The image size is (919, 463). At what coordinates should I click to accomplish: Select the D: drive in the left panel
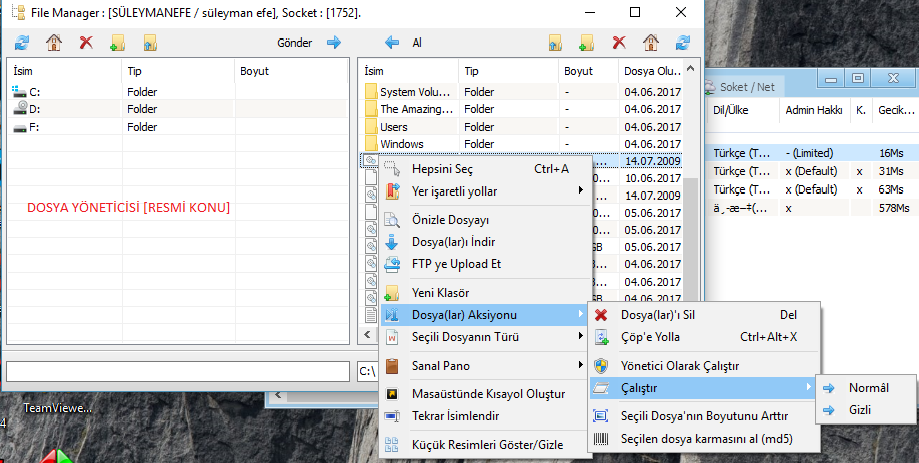point(177,109)
